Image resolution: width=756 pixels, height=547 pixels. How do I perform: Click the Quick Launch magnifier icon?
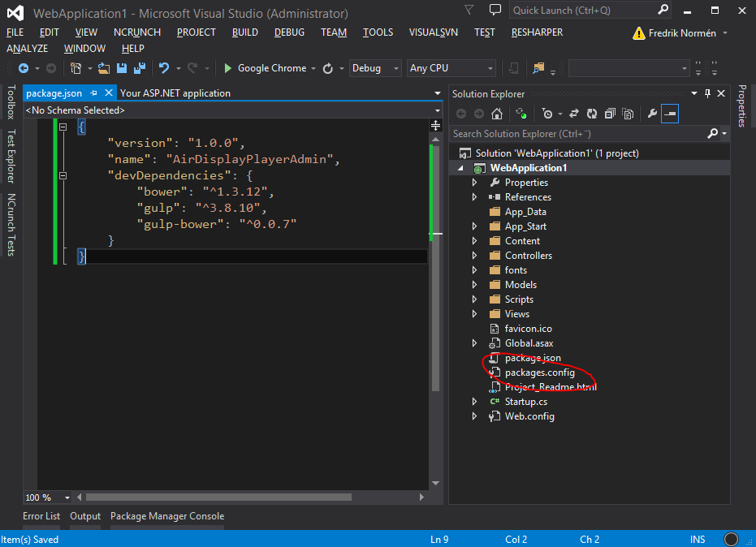coord(663,10)
